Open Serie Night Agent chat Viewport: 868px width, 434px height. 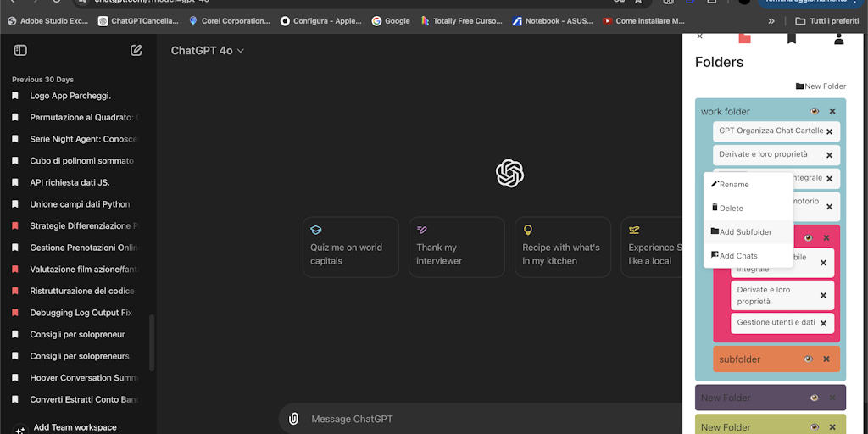pyautogui.click(x=84, y=139)
